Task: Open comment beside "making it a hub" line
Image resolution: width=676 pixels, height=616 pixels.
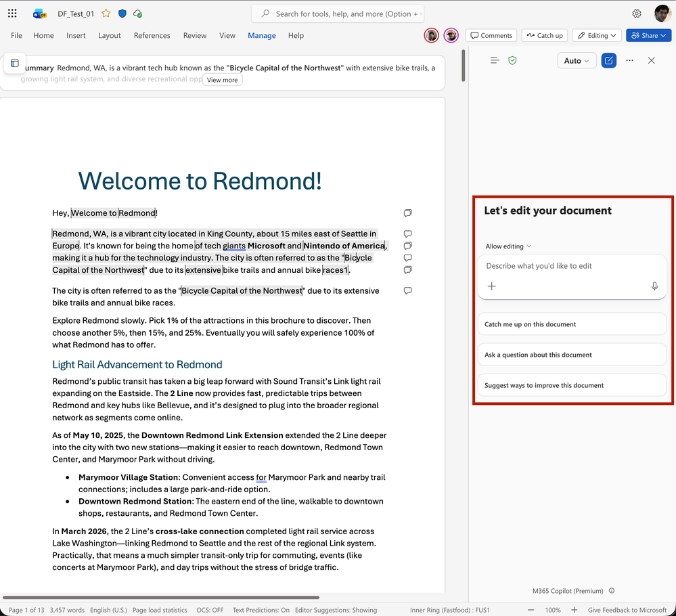Action: [x=407, y=257]
